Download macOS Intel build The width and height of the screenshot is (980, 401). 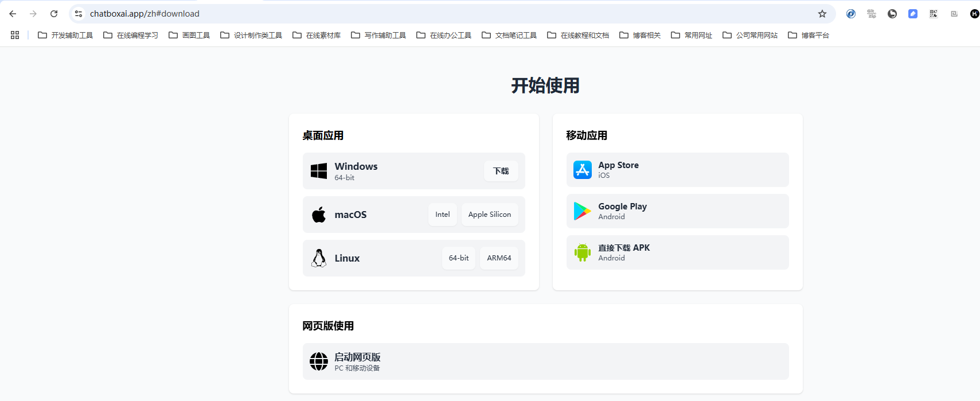(x=443, y=215)
